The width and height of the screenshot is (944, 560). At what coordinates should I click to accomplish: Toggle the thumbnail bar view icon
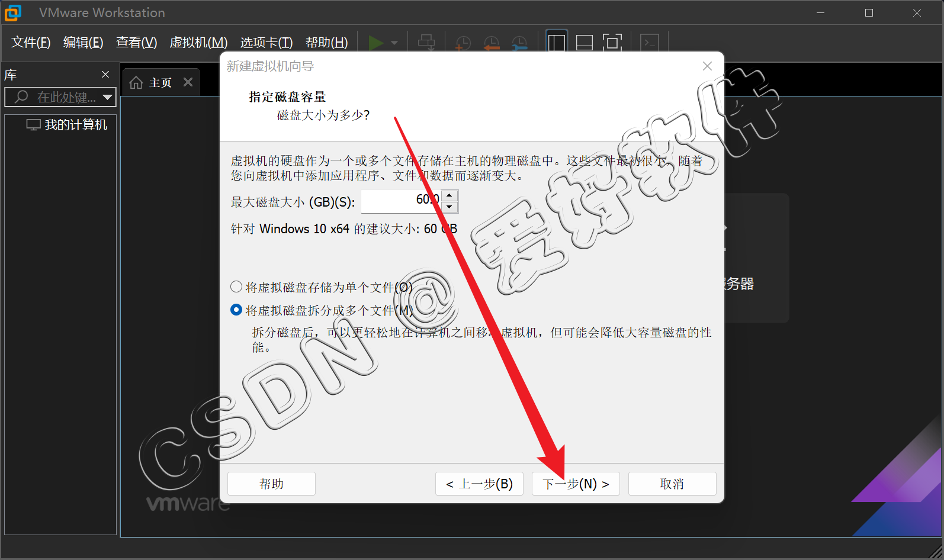click(585, 43)
